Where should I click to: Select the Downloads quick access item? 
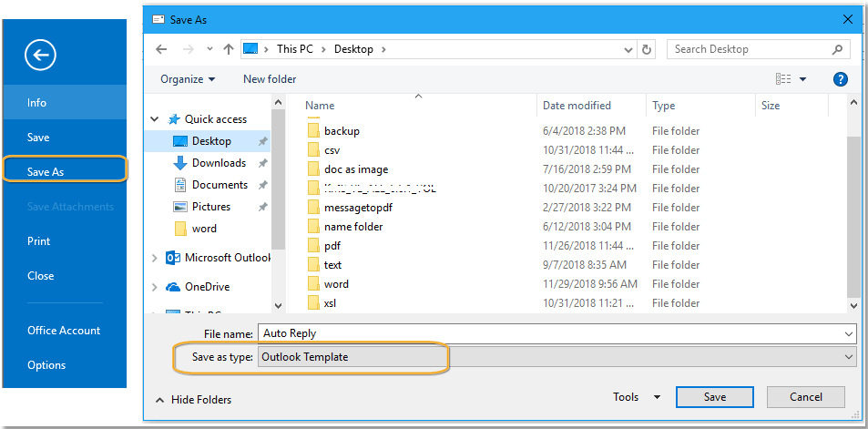[x=219, y=163]
